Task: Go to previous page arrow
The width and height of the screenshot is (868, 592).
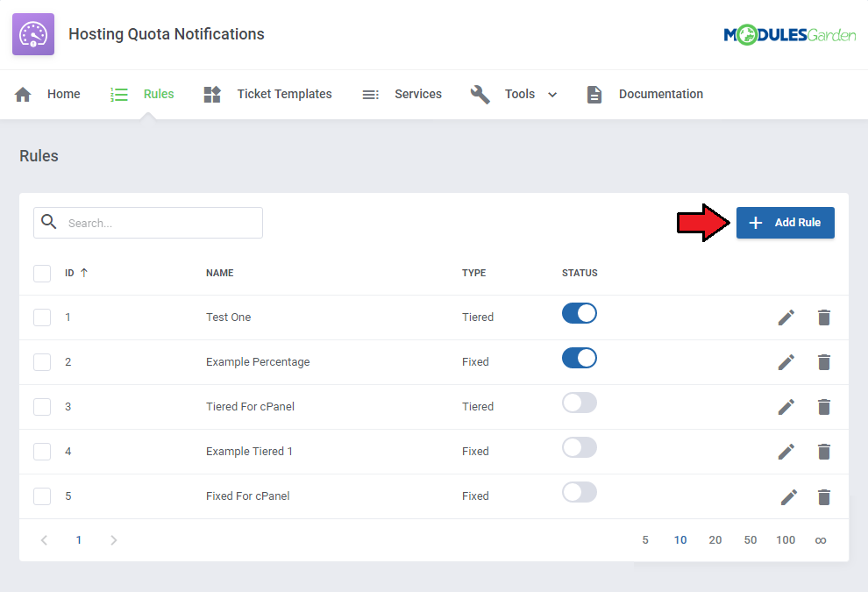Action: (45, 540)
